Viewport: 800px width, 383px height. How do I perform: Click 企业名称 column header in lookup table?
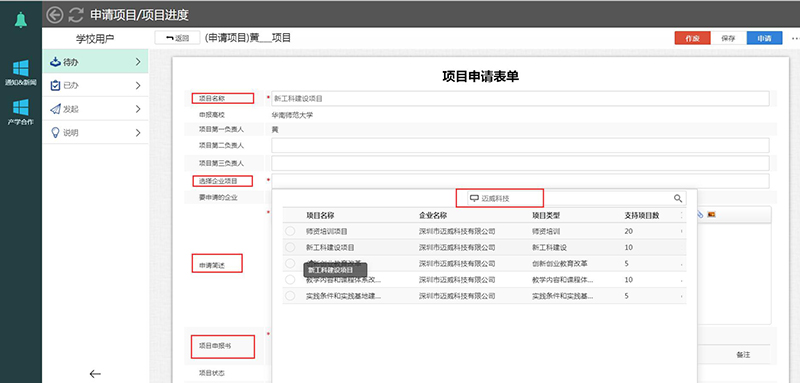click(433, 216)
